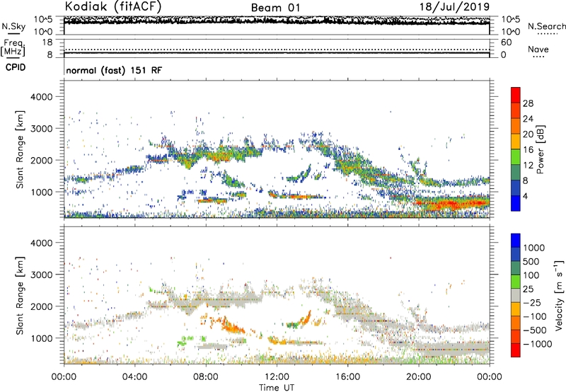
Task: Click the velocity color bar's gray segment
Action: coord(516,296)
